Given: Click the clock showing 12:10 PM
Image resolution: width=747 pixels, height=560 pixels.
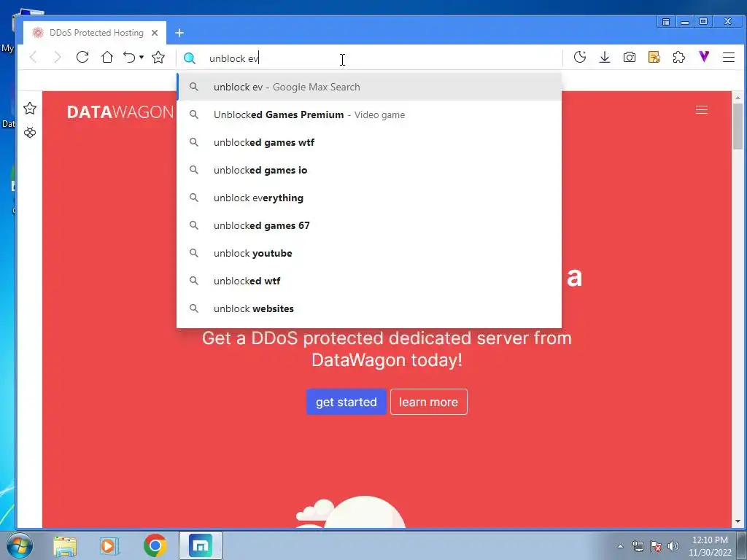Looking at the screenshot, I should [x=709, y=546].
